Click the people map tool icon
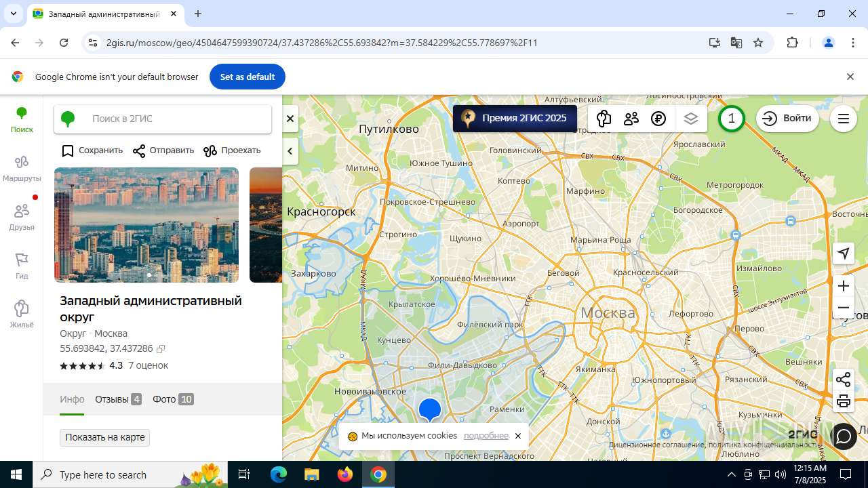868x488 pixels. pyautogui.click(x=631, y=119)
